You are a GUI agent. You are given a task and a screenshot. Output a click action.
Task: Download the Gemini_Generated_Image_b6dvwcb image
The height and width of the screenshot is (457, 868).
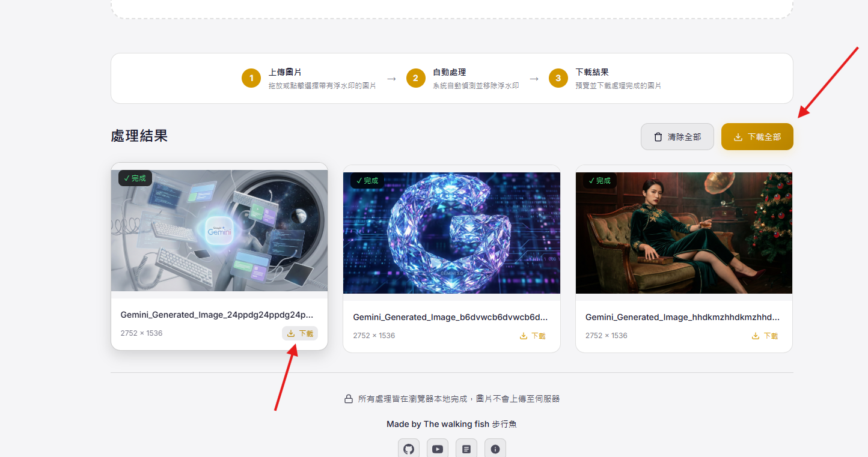point(533,336)
